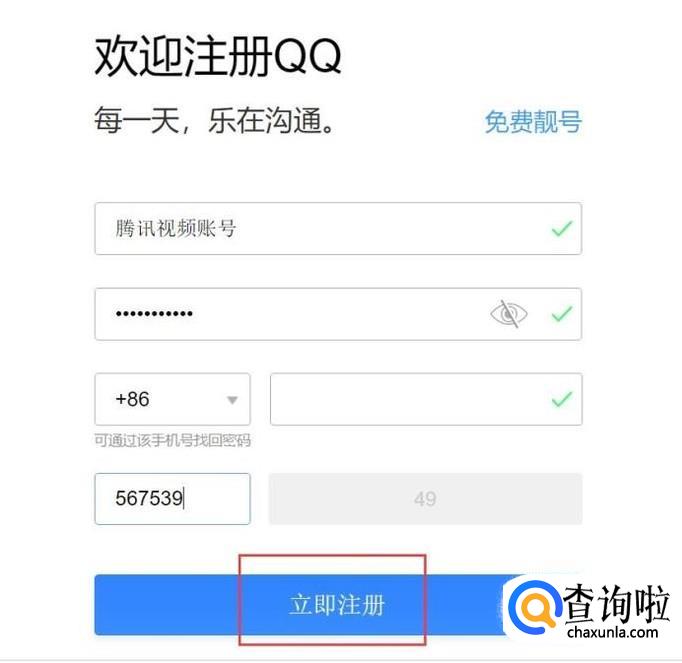This screenshot has height=663, width=682.
Task: Click hint text 可通过该手机号找回密码
Action: (x=172, y=441)
